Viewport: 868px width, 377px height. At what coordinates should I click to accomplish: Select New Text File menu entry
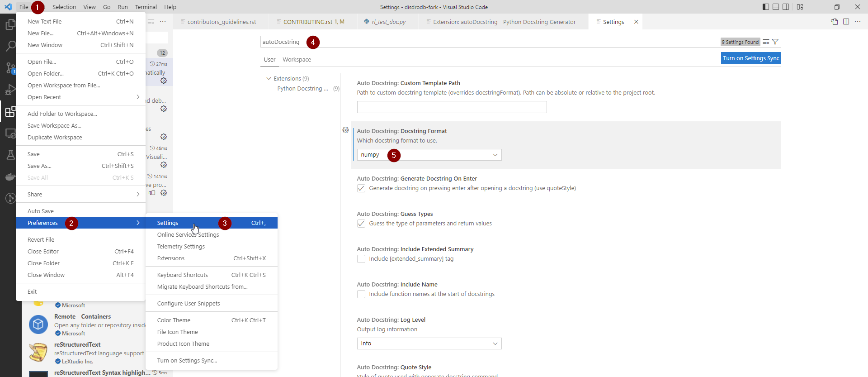pos(81,22)
